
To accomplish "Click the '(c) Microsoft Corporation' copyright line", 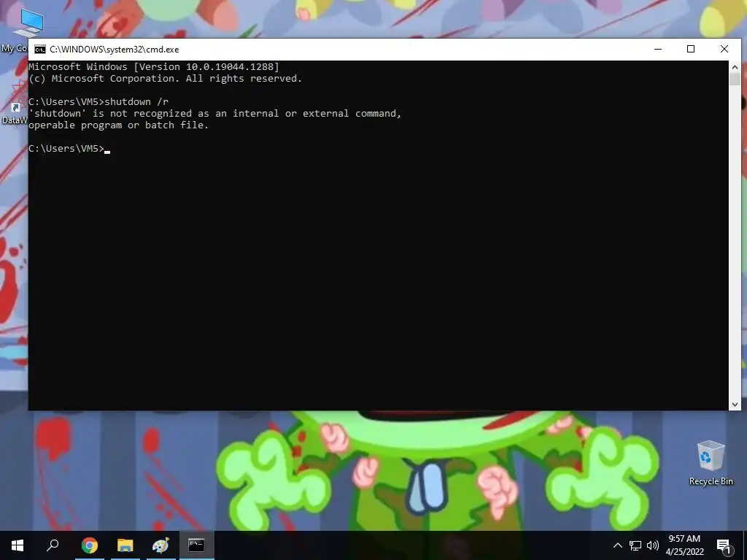I will [x=166, y=79].
